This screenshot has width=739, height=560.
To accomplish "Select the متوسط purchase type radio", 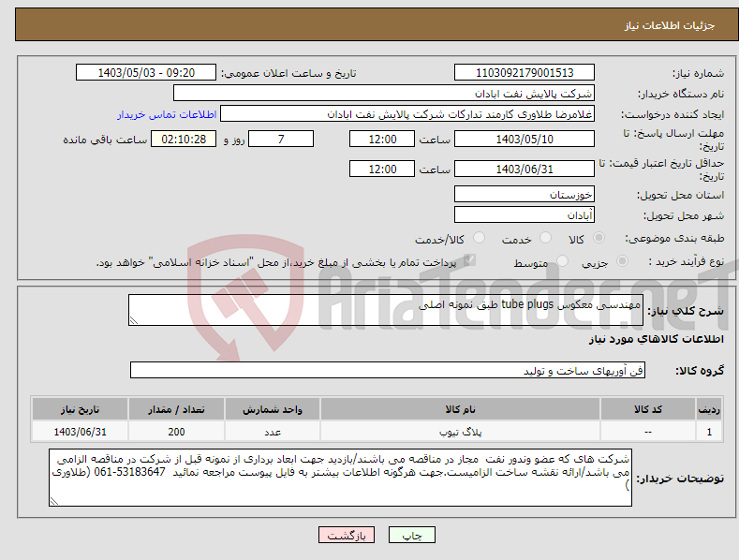I will pyautogui.click(x=562, y=261).
